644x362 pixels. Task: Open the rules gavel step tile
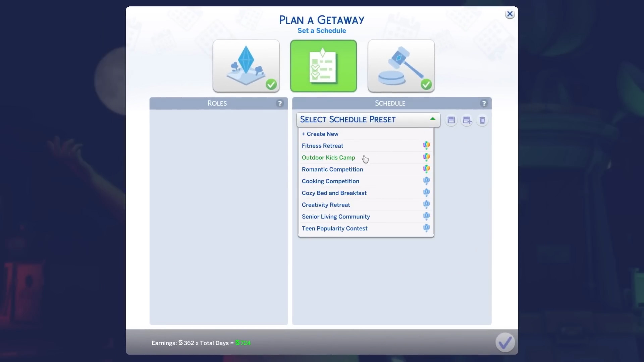click(x=401, y=66)
